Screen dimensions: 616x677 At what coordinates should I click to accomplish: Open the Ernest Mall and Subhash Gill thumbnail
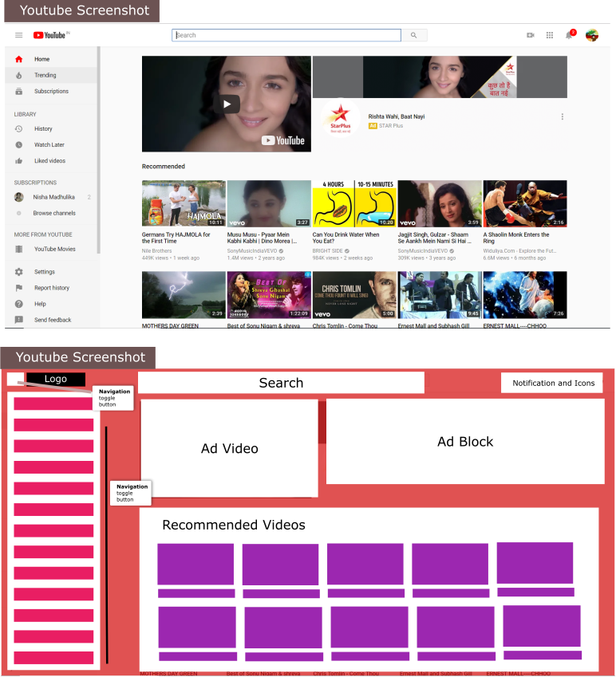[x=440, y=295]
